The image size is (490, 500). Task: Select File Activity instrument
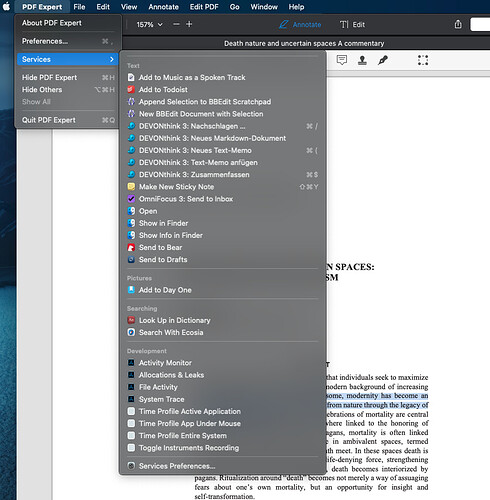click(223, 387)
